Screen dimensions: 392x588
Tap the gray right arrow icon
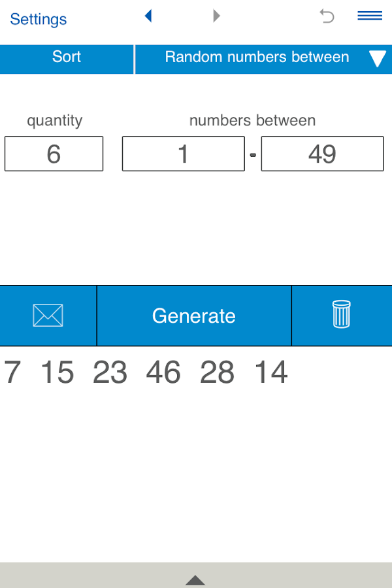coord(217,16)
